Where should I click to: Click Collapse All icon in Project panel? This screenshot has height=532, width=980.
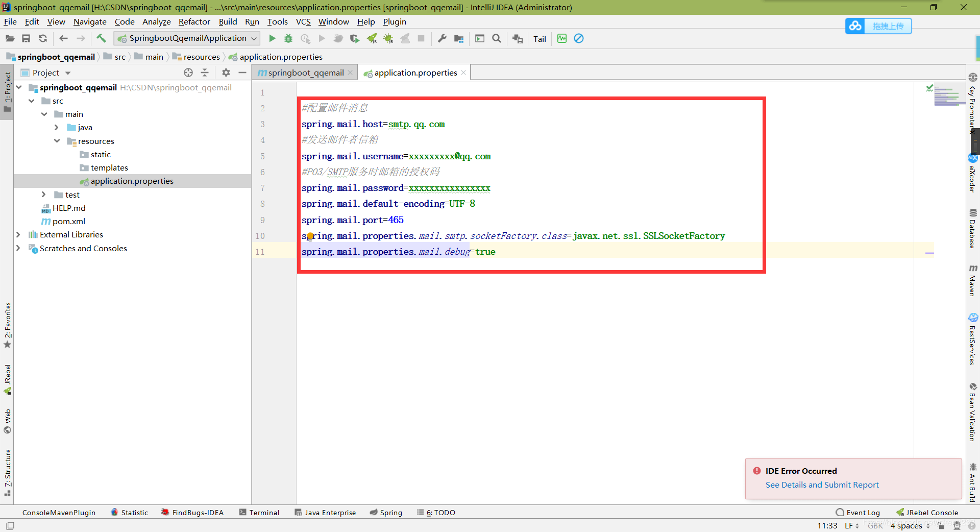coord(205,72)
